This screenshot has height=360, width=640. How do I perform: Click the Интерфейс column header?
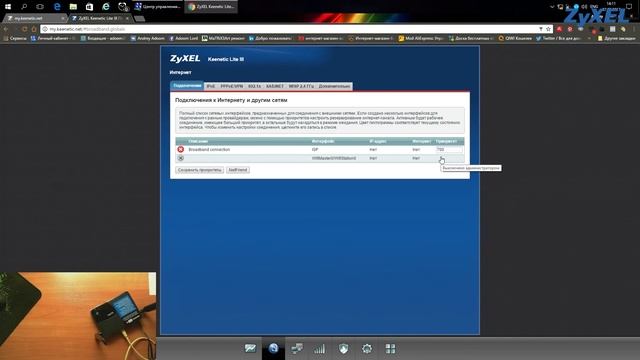323,141
